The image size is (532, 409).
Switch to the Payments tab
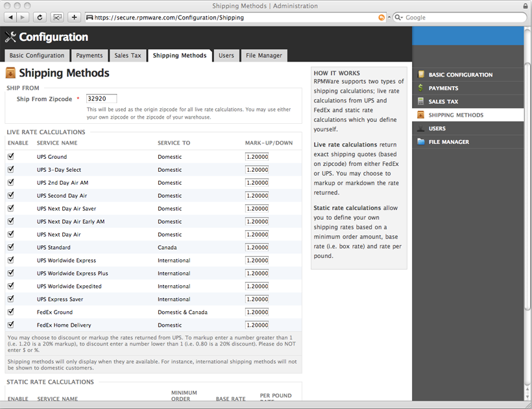tap(90, 56)
